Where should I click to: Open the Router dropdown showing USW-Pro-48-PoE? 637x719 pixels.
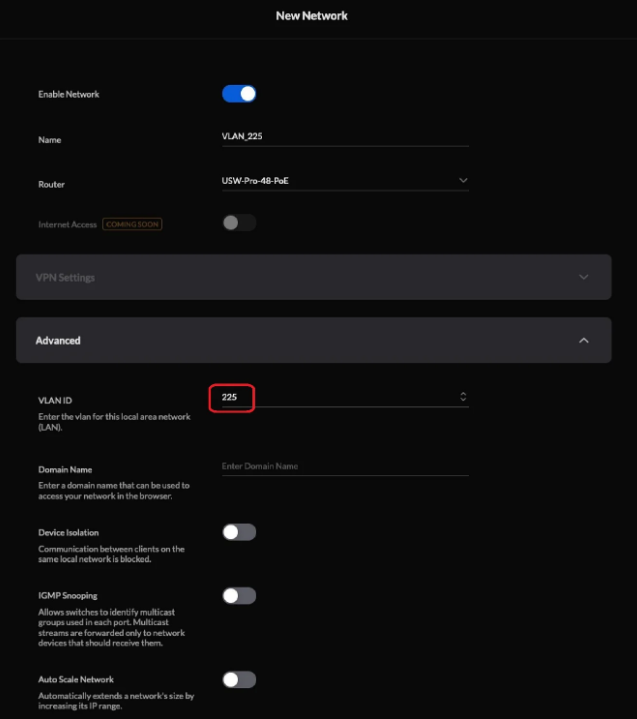click(344, 180)
